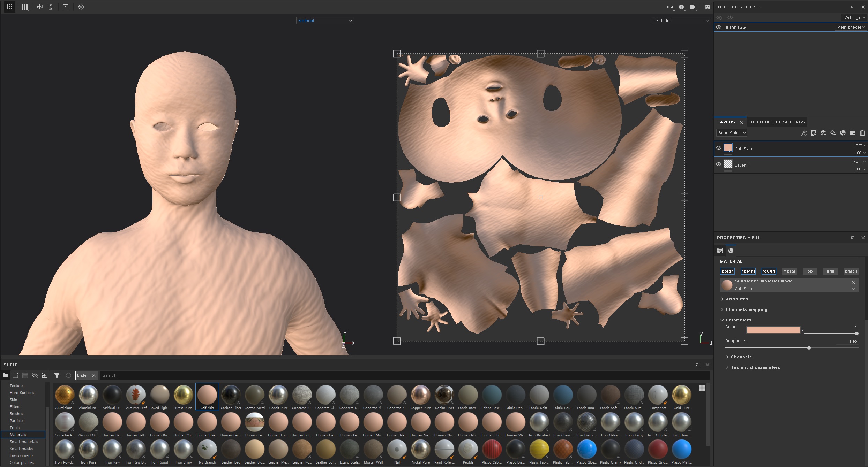Open the Main shader dropdown
868x467 pixels.
[x=851, y=27]
